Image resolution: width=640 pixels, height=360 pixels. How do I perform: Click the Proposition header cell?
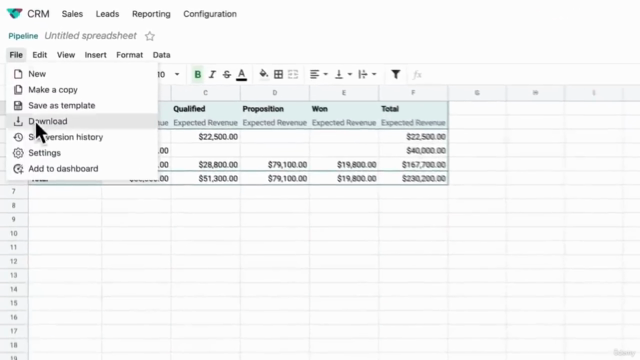[275, 109]
